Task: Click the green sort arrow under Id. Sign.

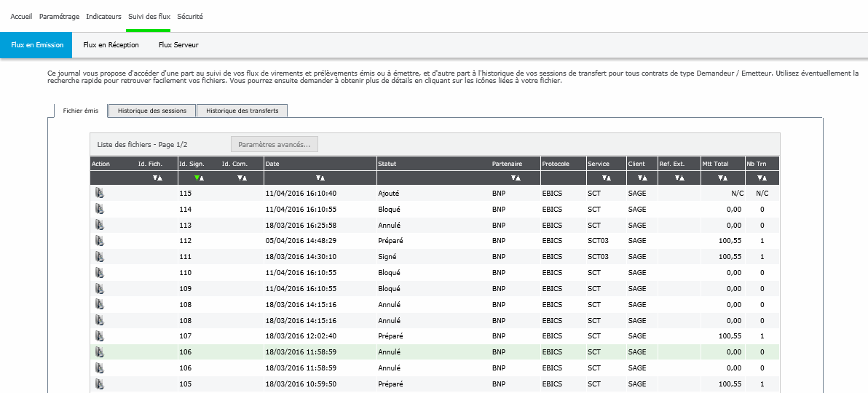Action: coord(197,178)
